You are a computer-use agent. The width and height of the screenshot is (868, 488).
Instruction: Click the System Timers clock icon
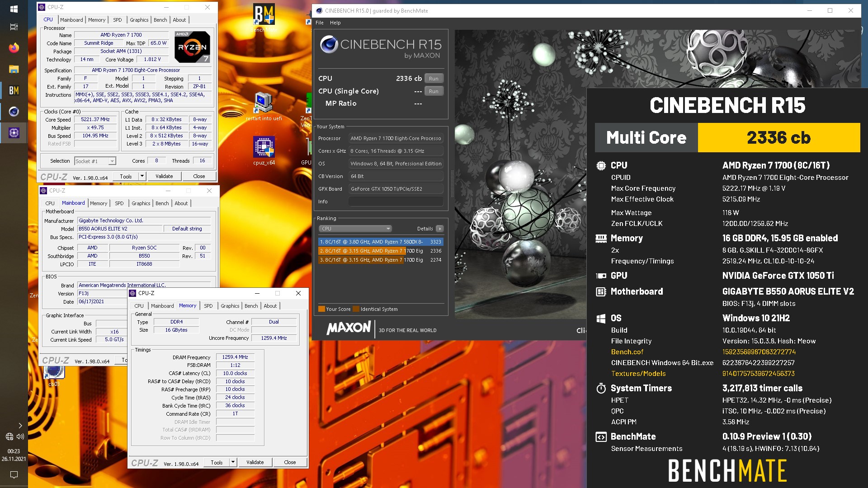(601, 388)
